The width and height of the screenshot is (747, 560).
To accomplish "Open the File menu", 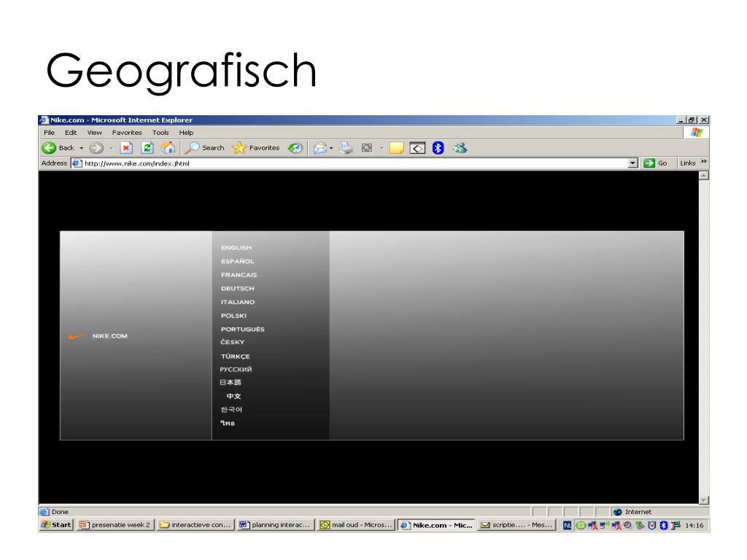I will coord(49,133).
